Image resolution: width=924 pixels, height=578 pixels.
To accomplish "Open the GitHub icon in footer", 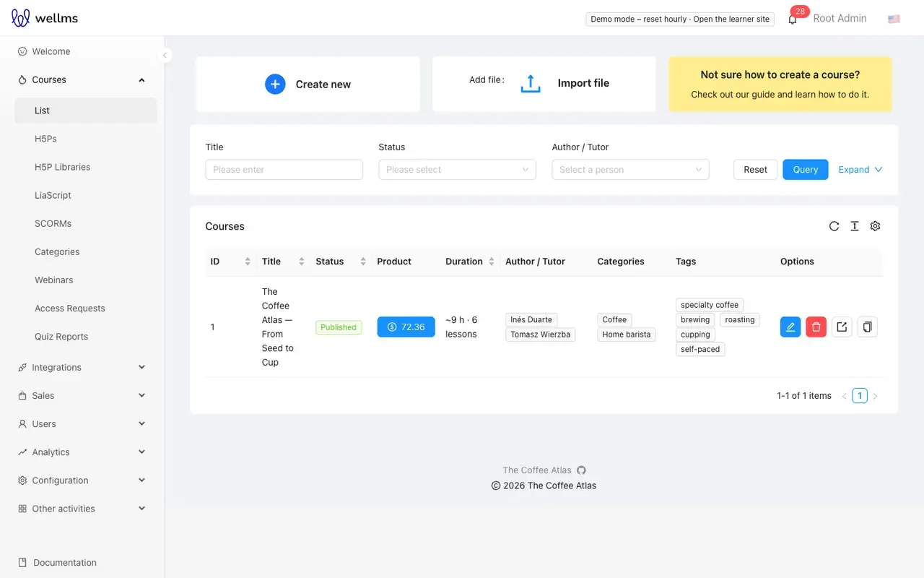I will point(581,470).
